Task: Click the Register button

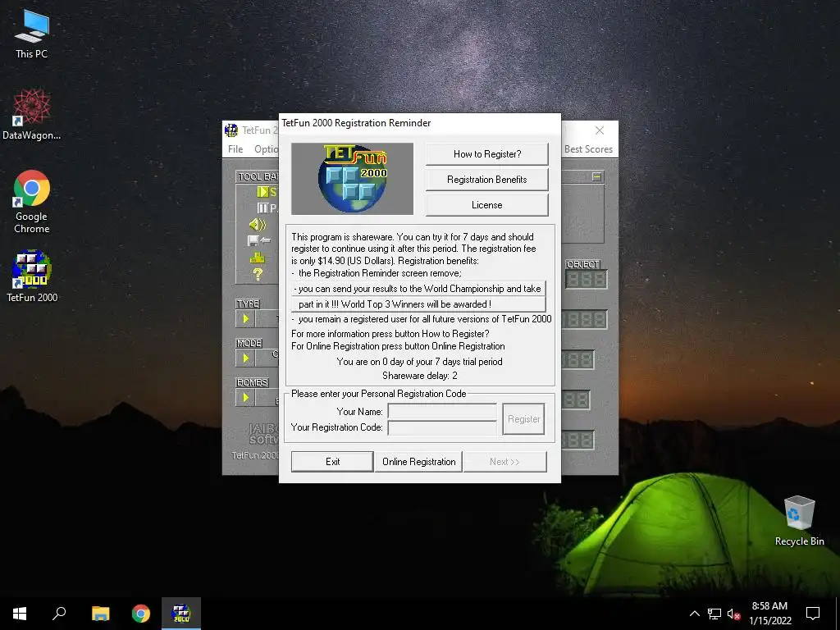Action: 523,419
